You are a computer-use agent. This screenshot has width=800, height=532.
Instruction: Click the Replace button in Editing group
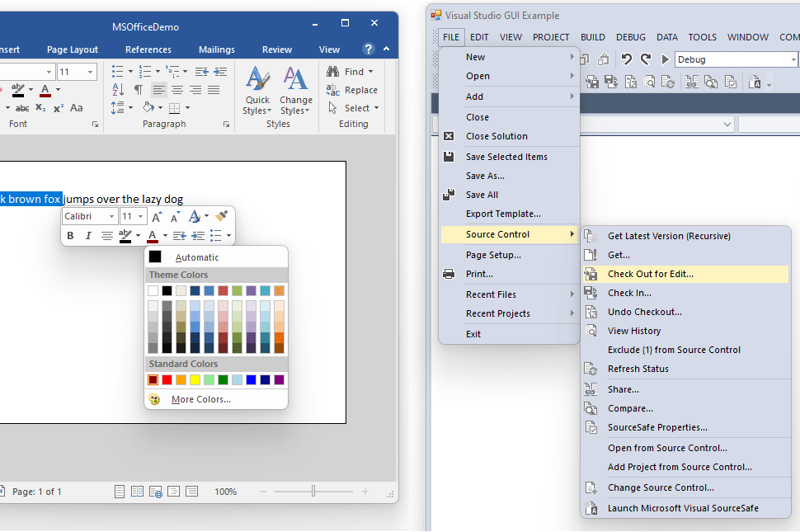352,90
